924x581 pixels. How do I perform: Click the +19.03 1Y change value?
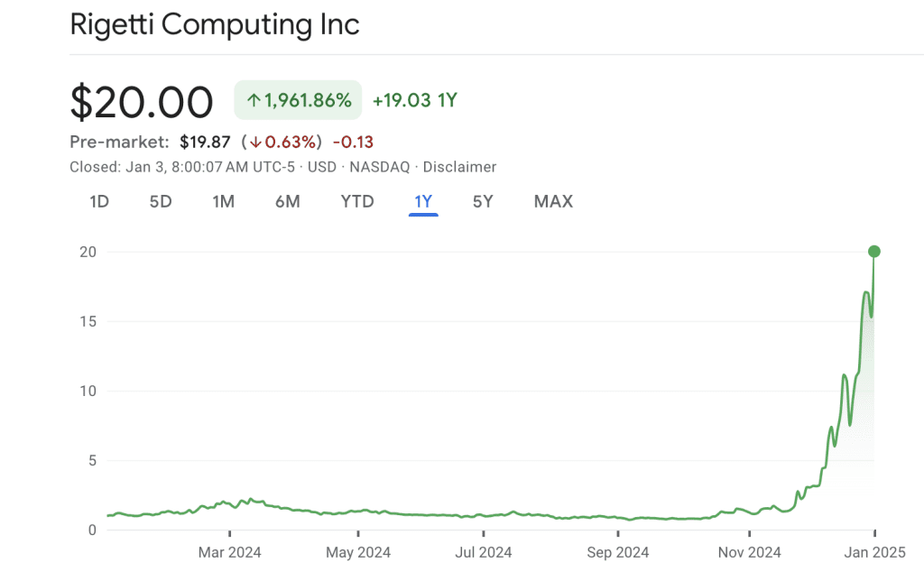click(414, 100)
